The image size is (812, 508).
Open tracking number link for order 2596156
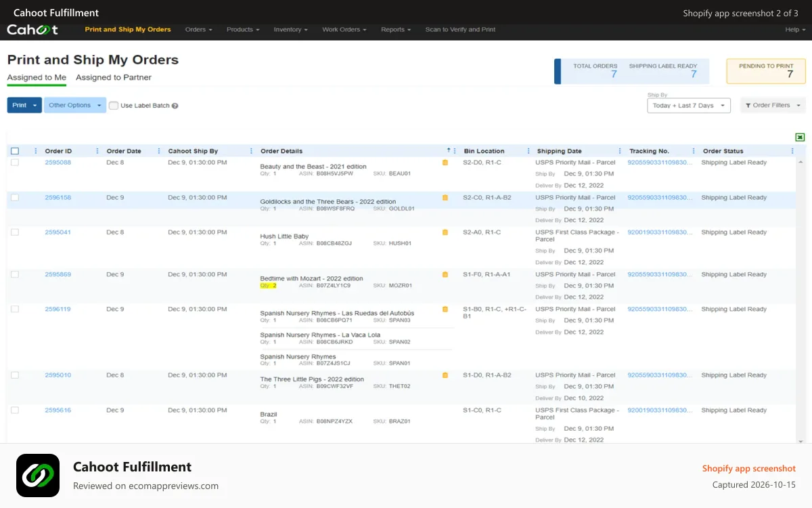point(660,198)
